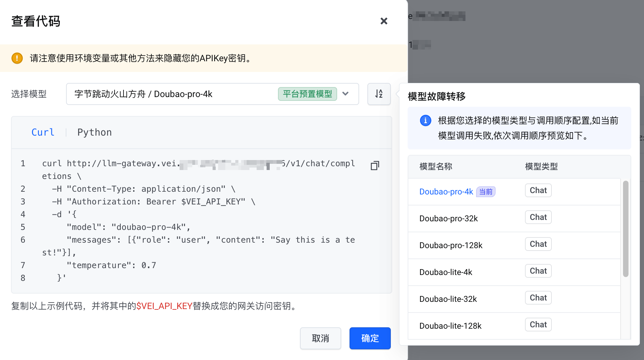Switch to the Python code tab
The image size is (644, 360).
pos(95,132)
